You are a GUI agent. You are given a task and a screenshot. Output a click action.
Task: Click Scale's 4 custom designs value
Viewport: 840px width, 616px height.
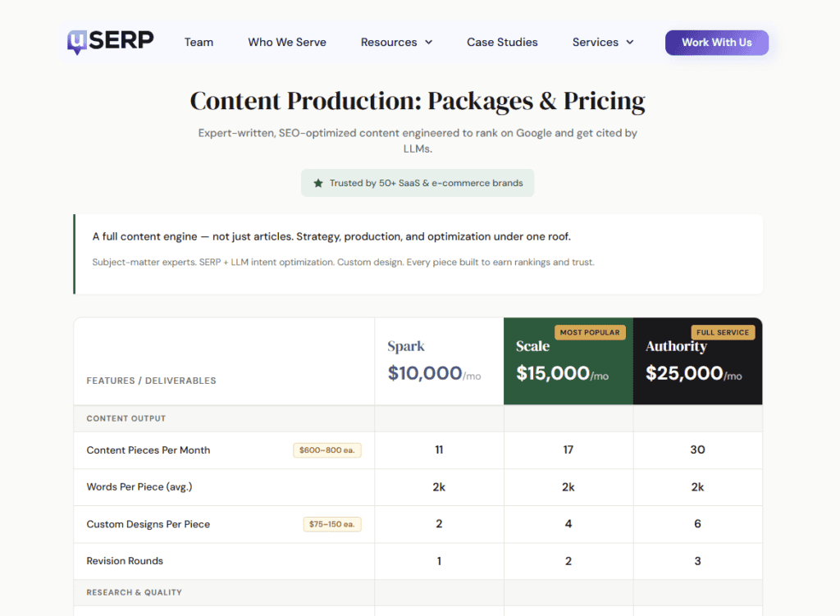point(568,524)
